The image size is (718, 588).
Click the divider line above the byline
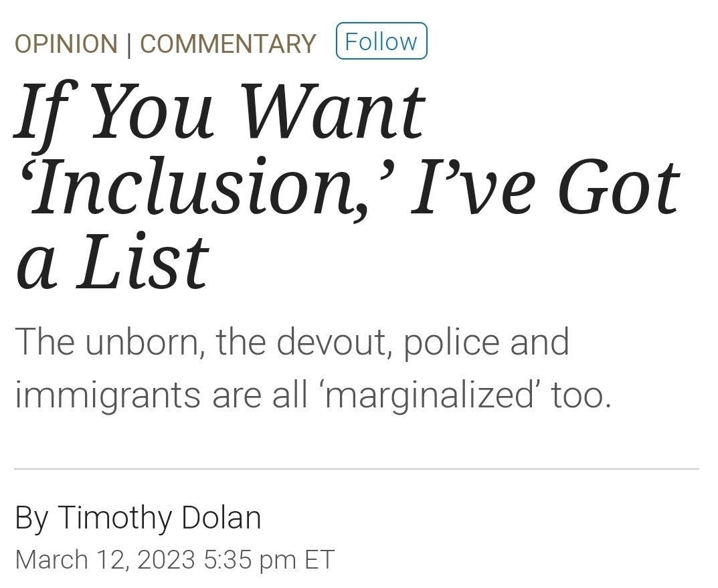point(356,469)
